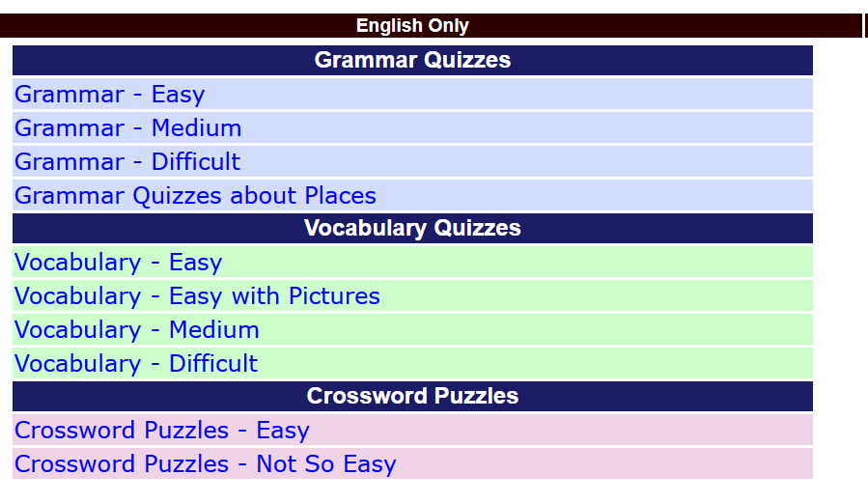
Task: Visit the place-themed grammar quizzes
Action: pos(195,196)
